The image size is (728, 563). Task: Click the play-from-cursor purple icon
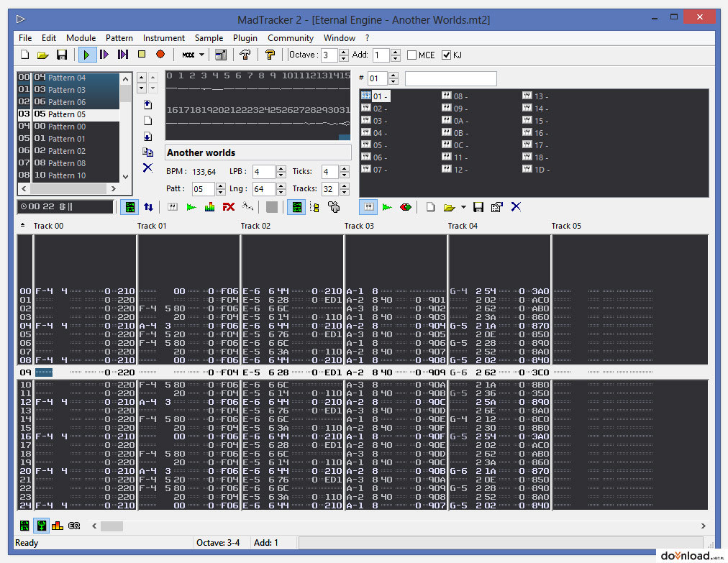122,55
